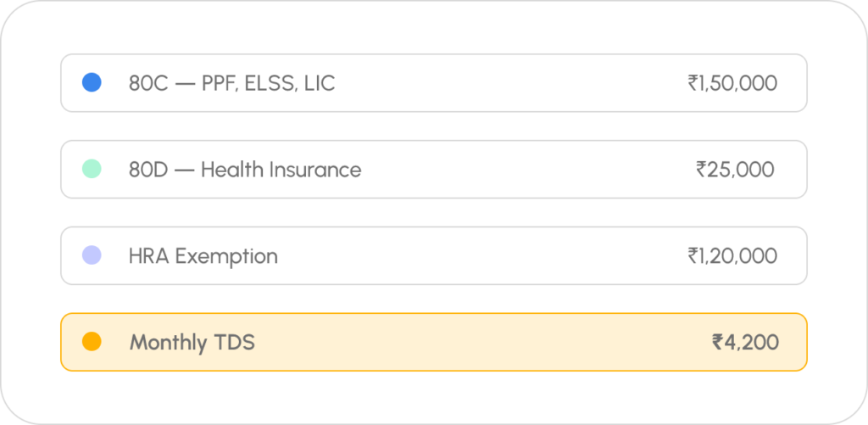
Task: Click the Health Insurance text
Action: (281, 170)
